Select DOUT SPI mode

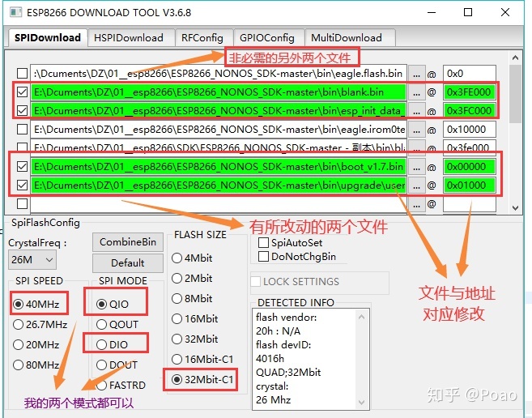tap(117, 365)
